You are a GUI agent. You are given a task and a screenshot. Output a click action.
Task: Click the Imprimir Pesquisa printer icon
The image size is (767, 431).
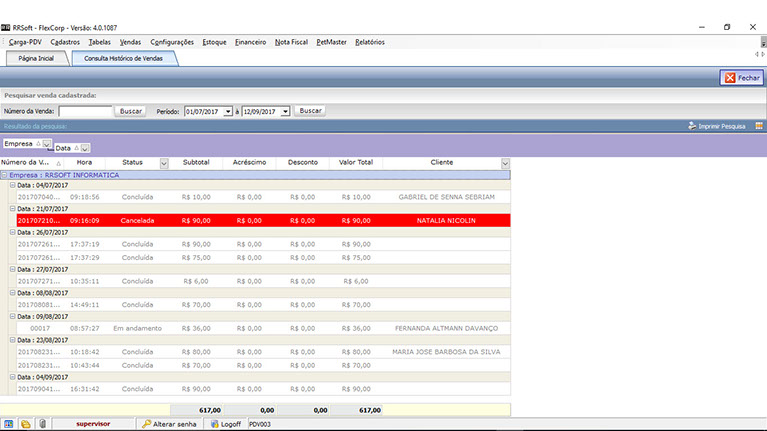(692, 127)
